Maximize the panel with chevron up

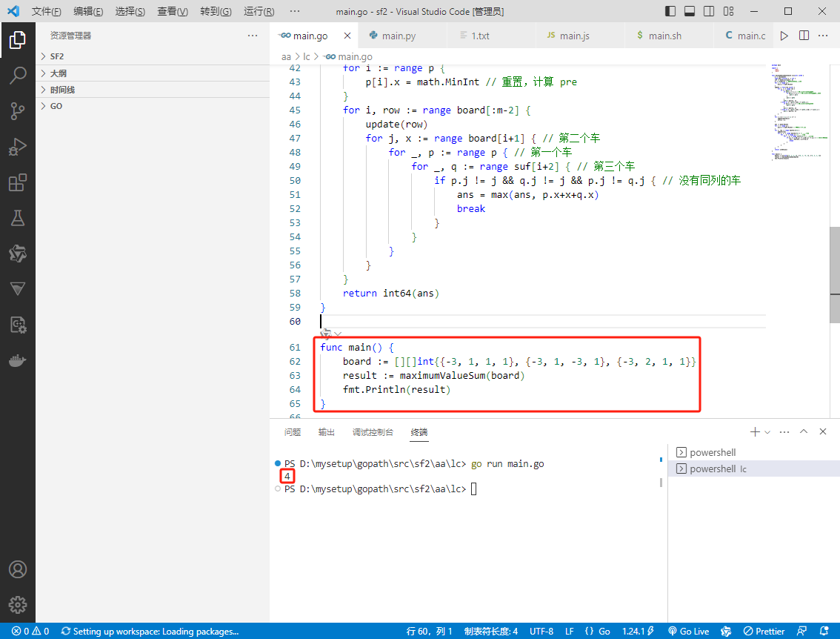(804, 431)
